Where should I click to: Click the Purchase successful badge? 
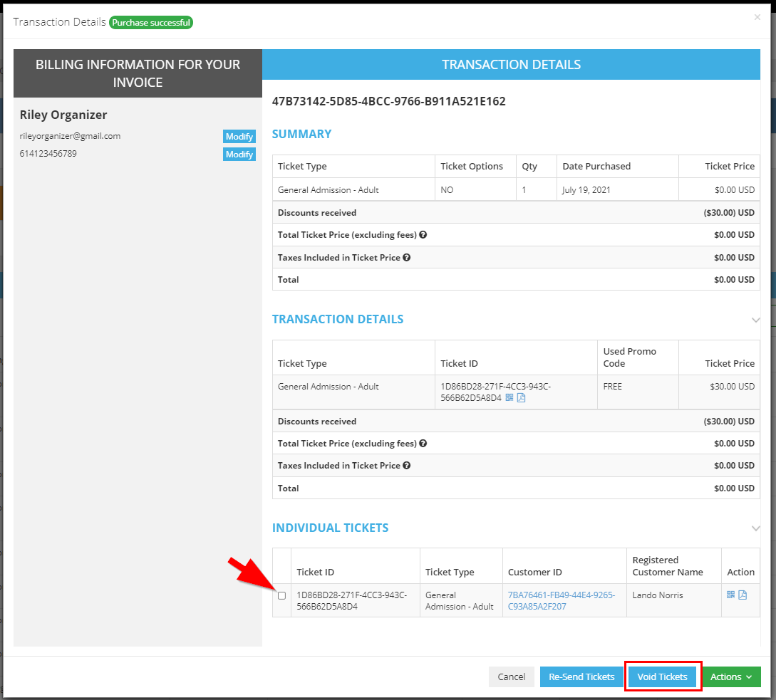pyautogui.click(x=151, y=22)
